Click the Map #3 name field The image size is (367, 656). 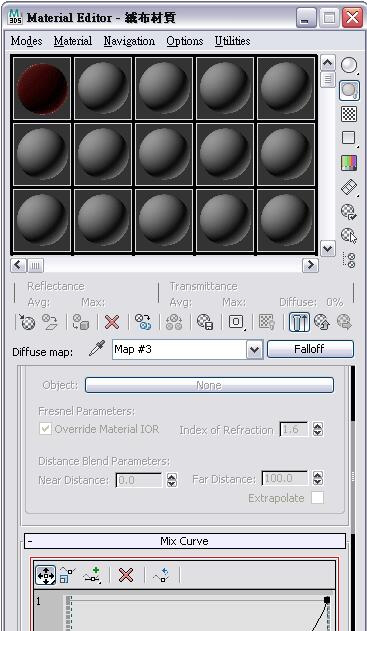[x=180, y=349]
